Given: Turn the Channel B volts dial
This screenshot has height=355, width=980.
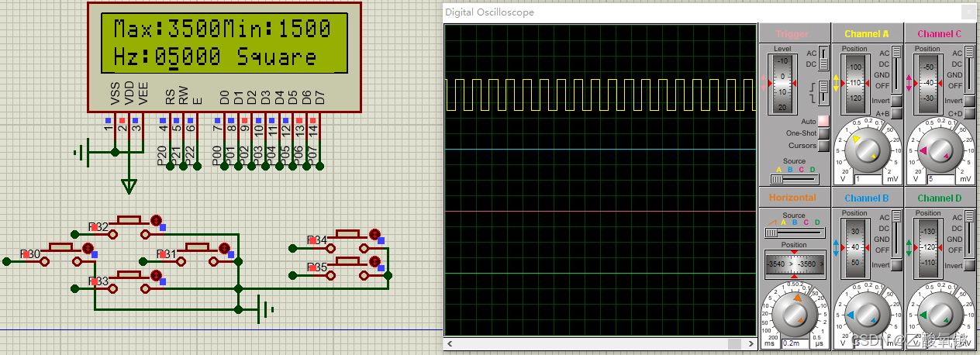Looking at the screenshot, I should [x=867, y=315].
